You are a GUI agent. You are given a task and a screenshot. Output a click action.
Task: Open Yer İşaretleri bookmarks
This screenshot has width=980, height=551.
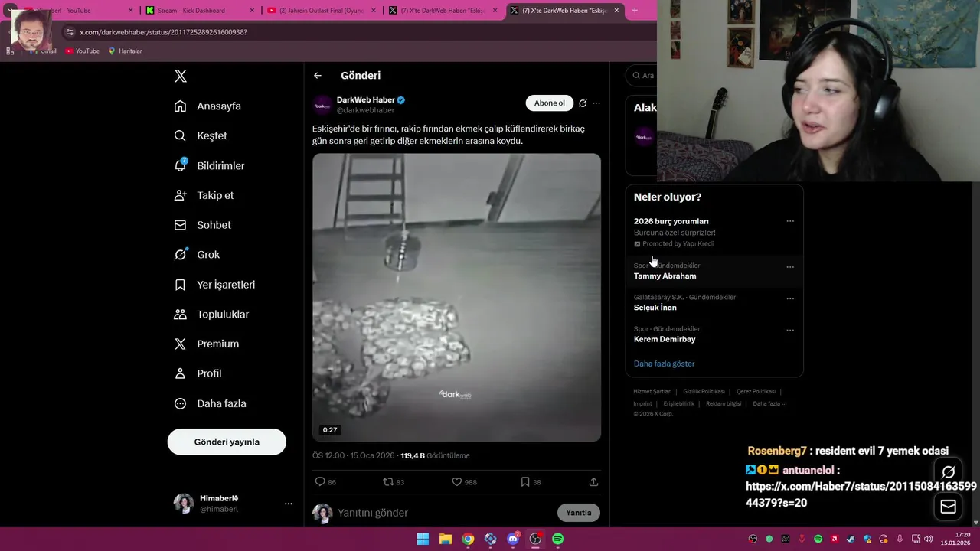(214, 285)
